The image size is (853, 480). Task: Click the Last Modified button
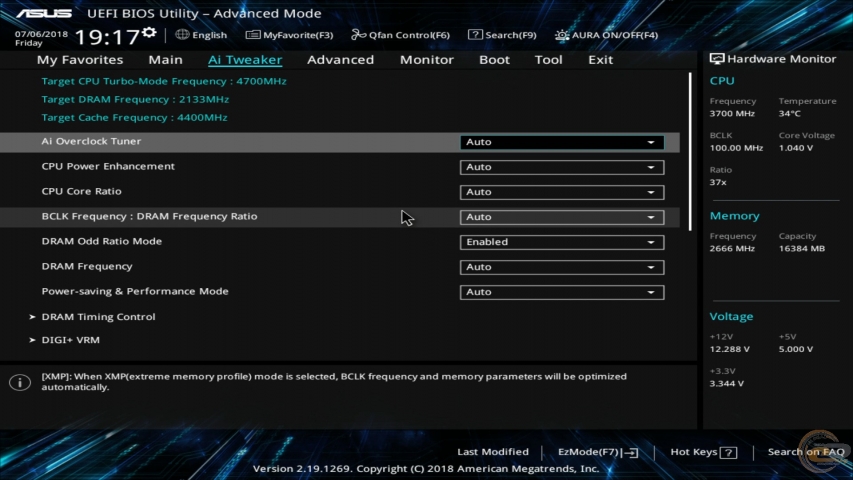point(493,452)
